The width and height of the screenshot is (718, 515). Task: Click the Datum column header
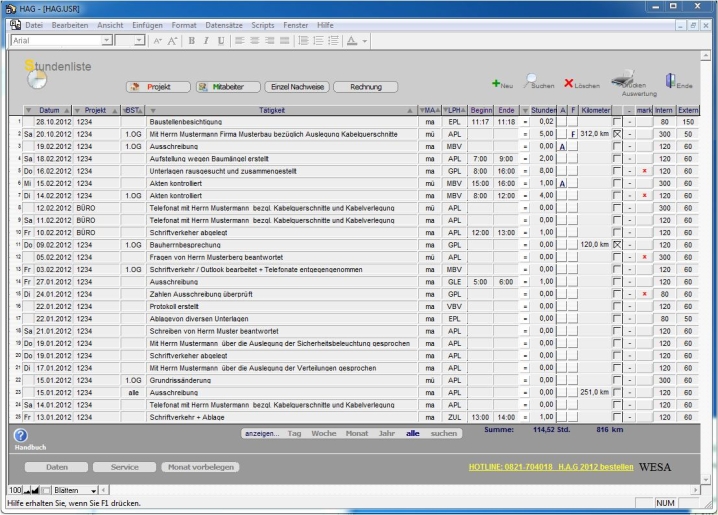49,109
